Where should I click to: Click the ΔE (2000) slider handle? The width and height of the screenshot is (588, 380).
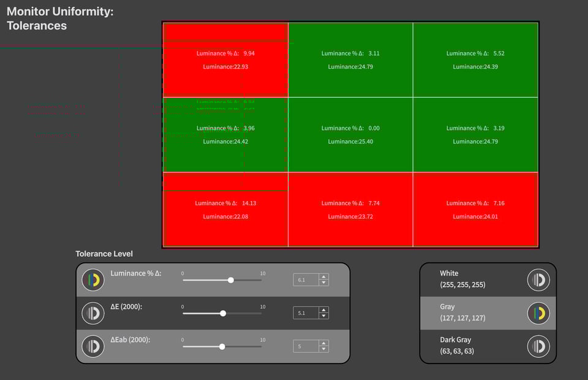pyautogui.click(x=223, y=313)
